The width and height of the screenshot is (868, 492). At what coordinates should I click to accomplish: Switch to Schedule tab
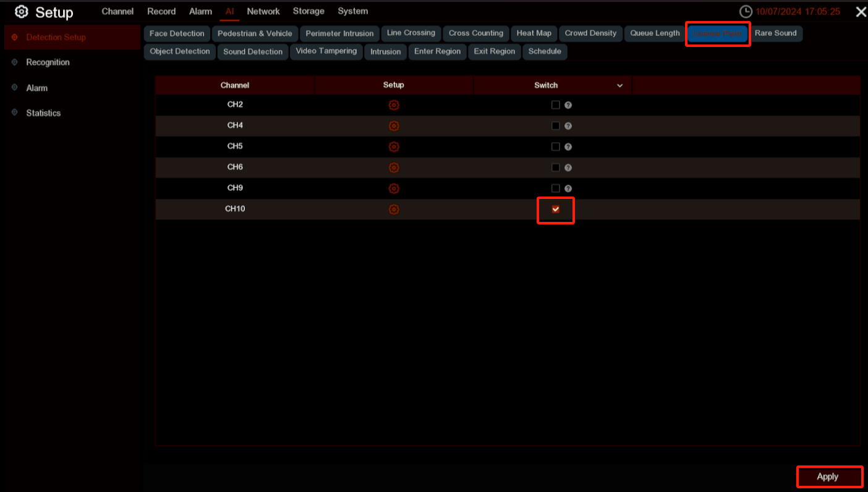tap(545, 52)
